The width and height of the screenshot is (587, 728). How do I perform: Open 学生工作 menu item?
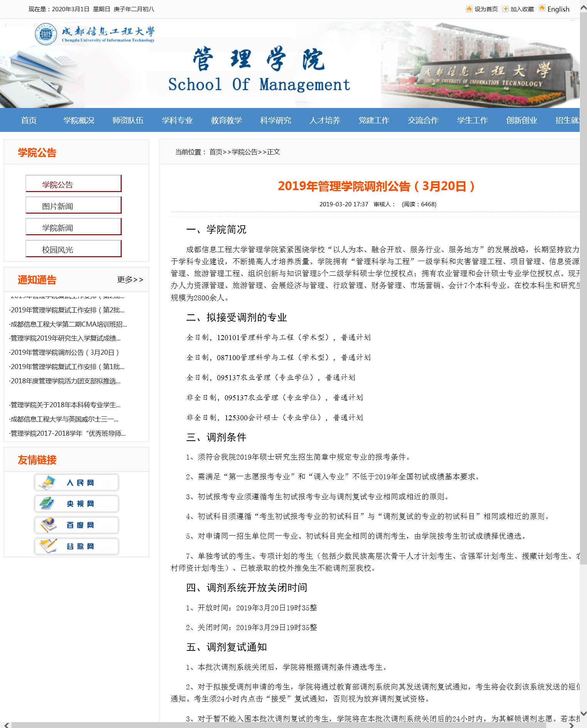473,120
